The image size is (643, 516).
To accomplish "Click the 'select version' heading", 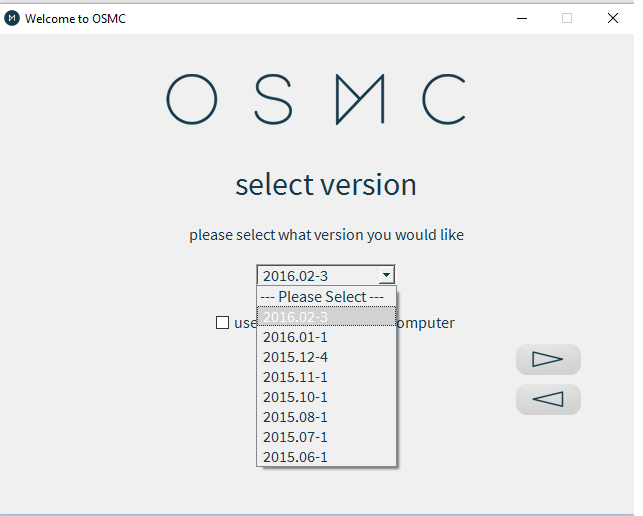I will tap(326, 185).
